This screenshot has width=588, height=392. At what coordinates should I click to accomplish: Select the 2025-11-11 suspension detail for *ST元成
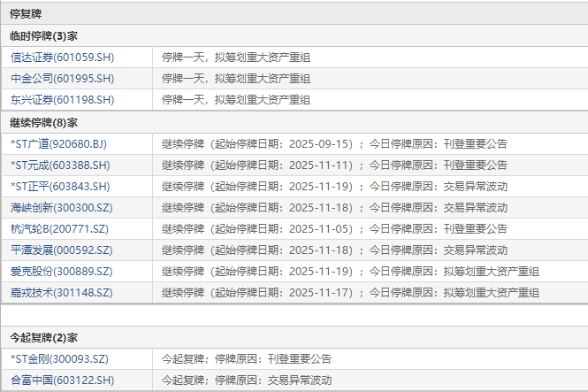334,165
